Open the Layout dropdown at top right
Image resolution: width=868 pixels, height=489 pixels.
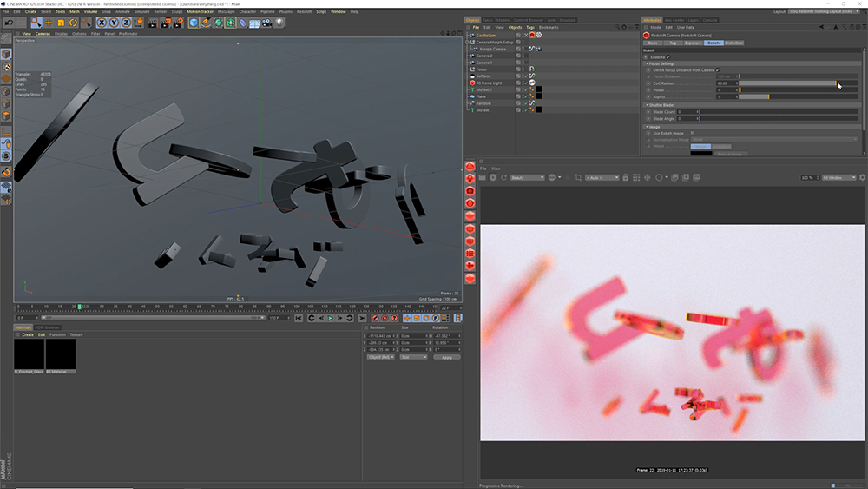(x=823, y=11)
